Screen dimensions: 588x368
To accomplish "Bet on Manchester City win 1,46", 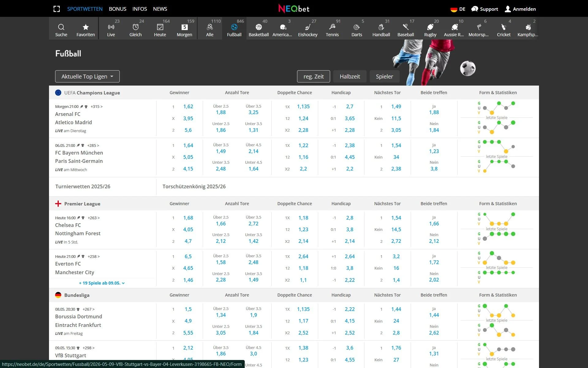I will pyautogui.click(x=188, y=280).
